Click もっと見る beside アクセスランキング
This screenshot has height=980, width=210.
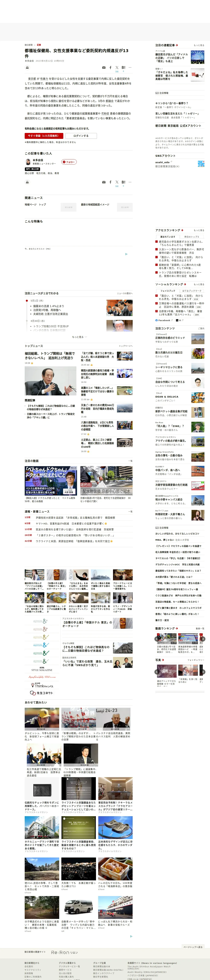pos(199,230)
